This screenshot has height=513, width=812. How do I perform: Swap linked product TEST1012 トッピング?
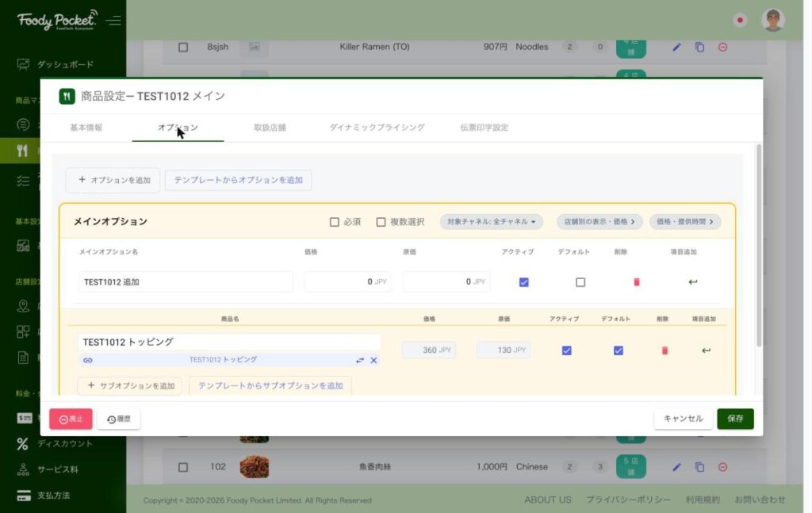pyautogui.click(x=360, y=360)
